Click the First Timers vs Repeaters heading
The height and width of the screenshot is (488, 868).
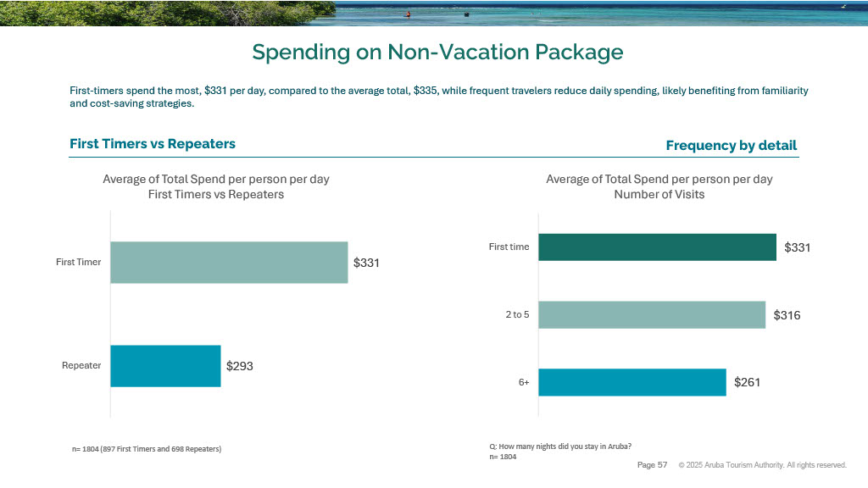(153, 144)
